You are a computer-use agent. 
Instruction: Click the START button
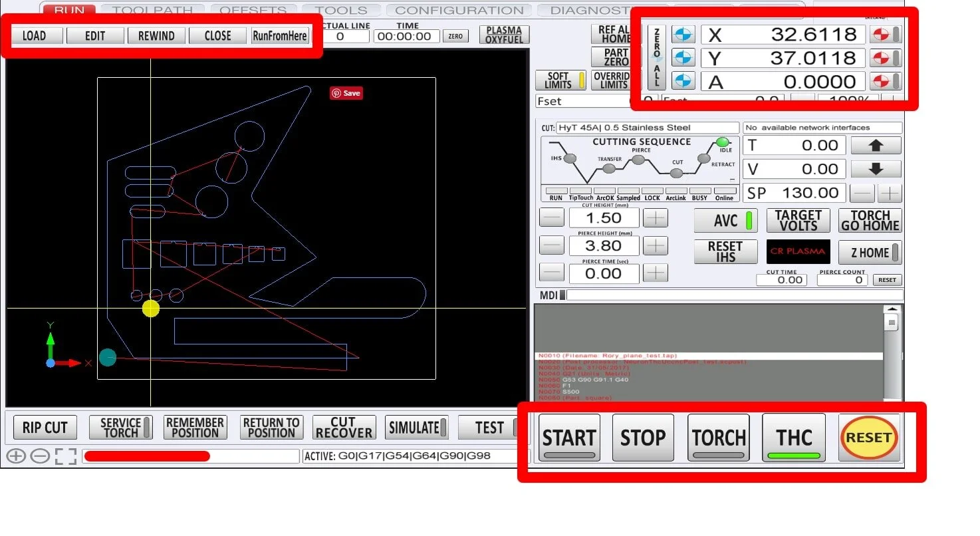pyautogui.click(x=569, y=438)
